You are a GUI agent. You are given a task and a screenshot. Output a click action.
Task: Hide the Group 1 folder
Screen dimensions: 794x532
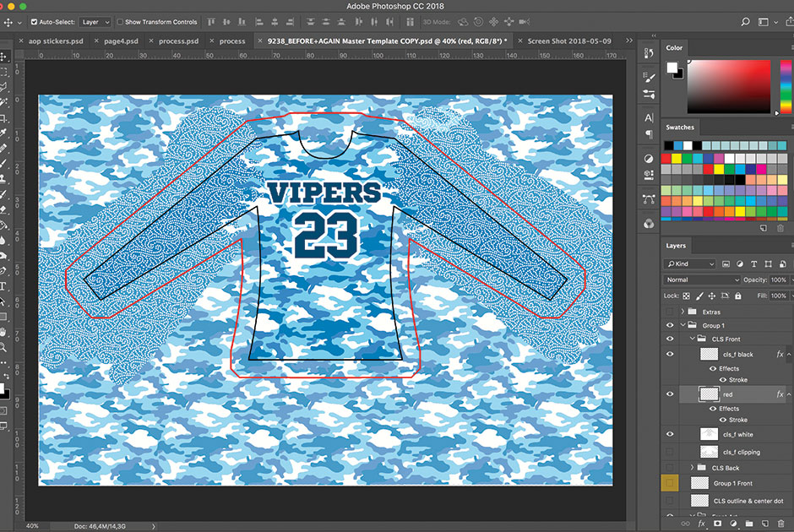[x=670, y=325]
